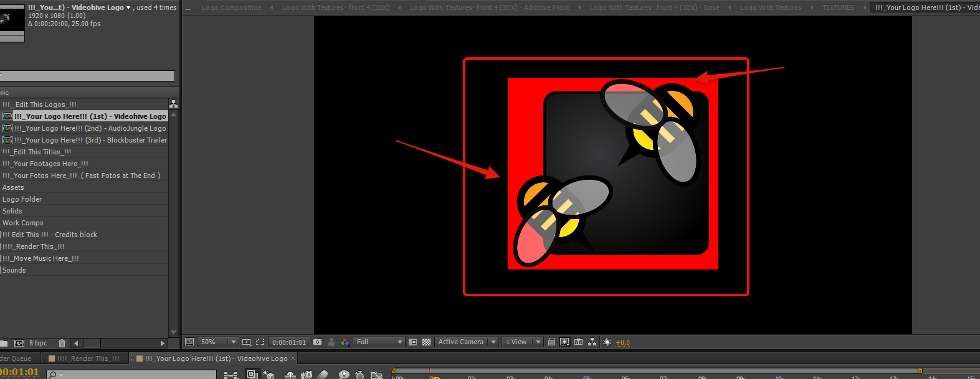Create a new composition from project footer

(x=19, y=343)
